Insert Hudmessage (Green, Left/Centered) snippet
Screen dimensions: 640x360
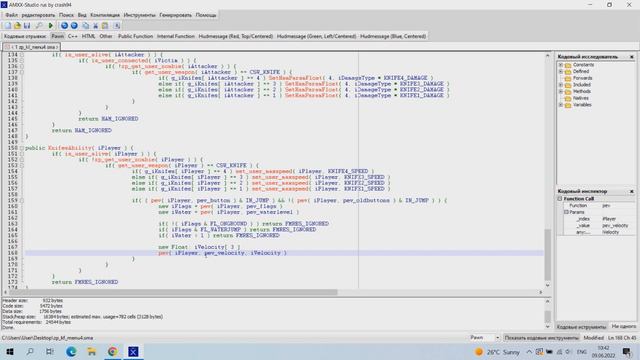pyautogui.click(x=316, y=36)
